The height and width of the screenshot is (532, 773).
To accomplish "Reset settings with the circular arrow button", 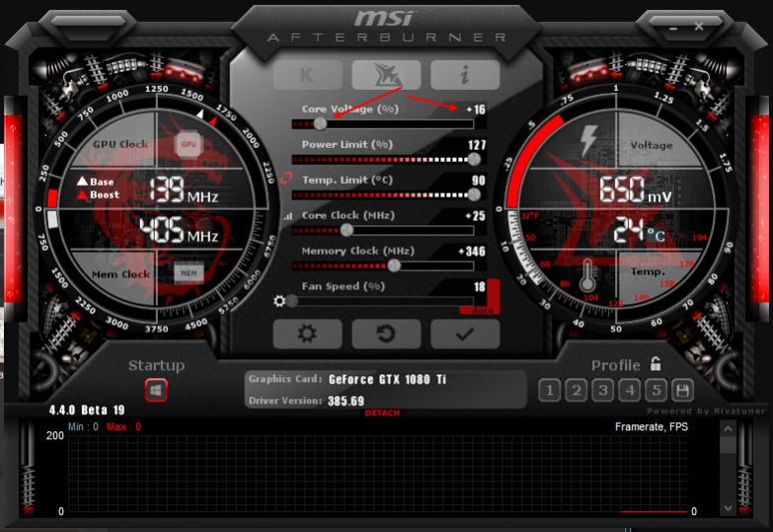I will point(386,334).
